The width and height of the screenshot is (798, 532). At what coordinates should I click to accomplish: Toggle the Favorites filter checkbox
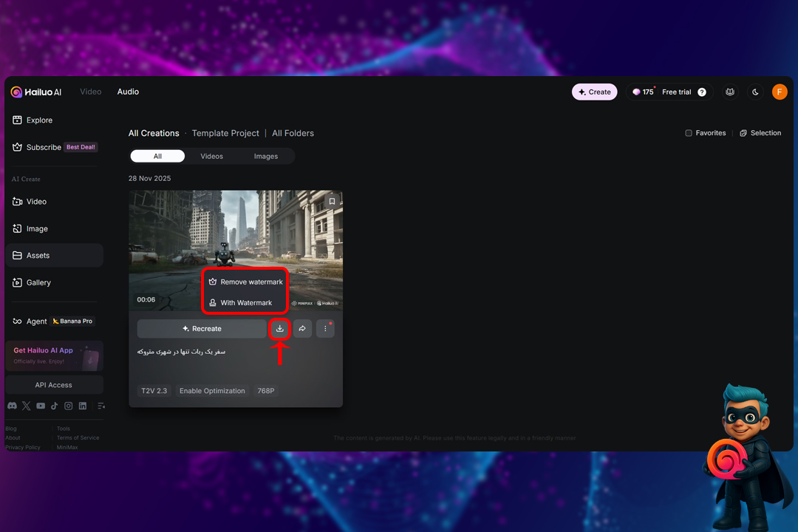(688, 133)
